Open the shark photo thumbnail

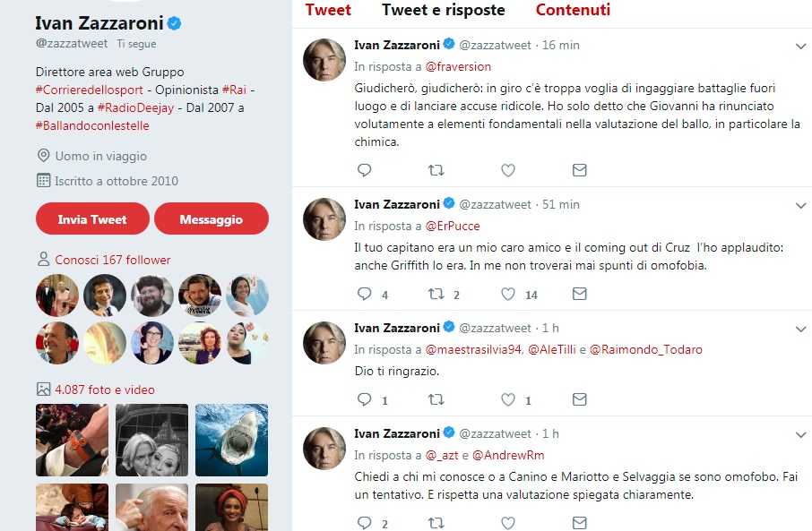point(231,440)
